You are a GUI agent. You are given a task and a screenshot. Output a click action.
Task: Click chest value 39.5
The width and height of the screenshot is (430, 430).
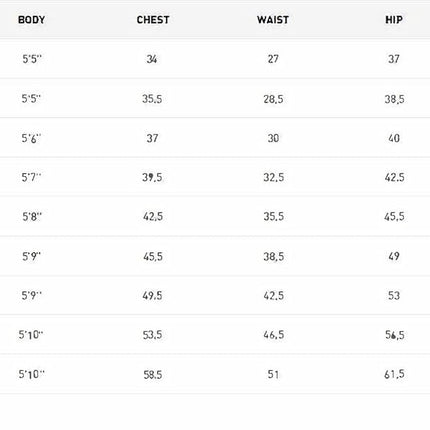click(152, 177)
